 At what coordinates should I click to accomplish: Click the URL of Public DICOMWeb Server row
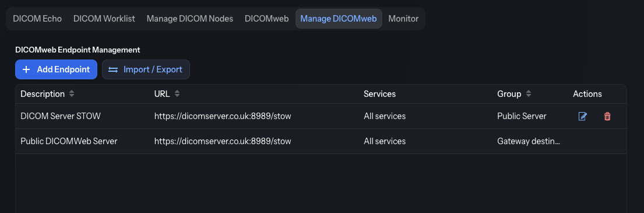(x=223, y=141)
